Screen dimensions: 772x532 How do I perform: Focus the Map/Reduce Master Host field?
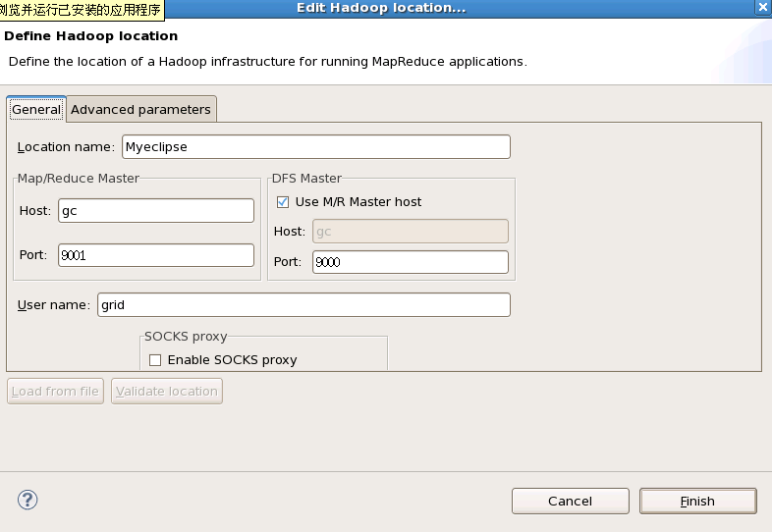(x=156, y=210)
